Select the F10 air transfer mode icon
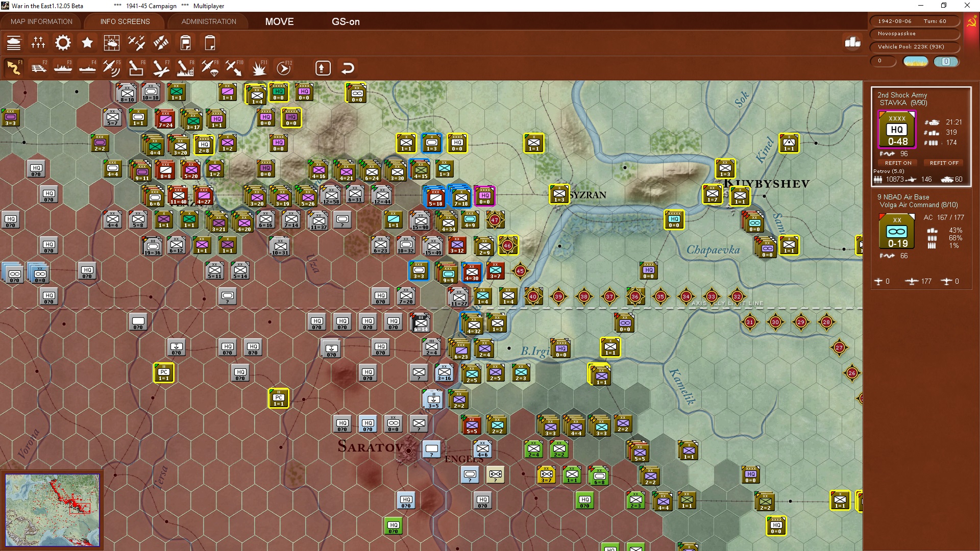Viewport: 980px width, 551px height. pyautogui.click(x=234, y=68)
